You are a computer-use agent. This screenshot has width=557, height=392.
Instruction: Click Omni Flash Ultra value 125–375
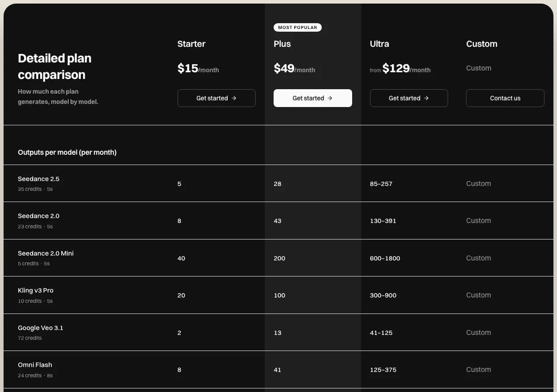pos(383,370)
